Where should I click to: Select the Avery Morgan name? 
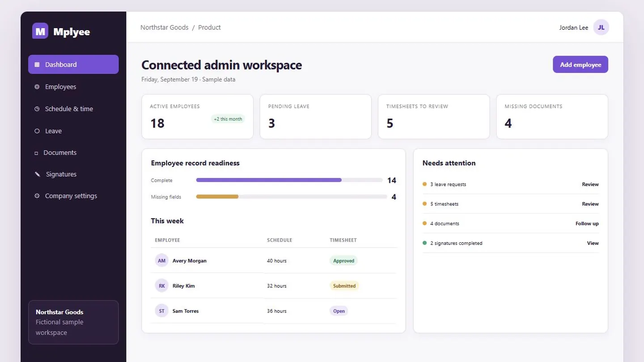click(190, 261)
